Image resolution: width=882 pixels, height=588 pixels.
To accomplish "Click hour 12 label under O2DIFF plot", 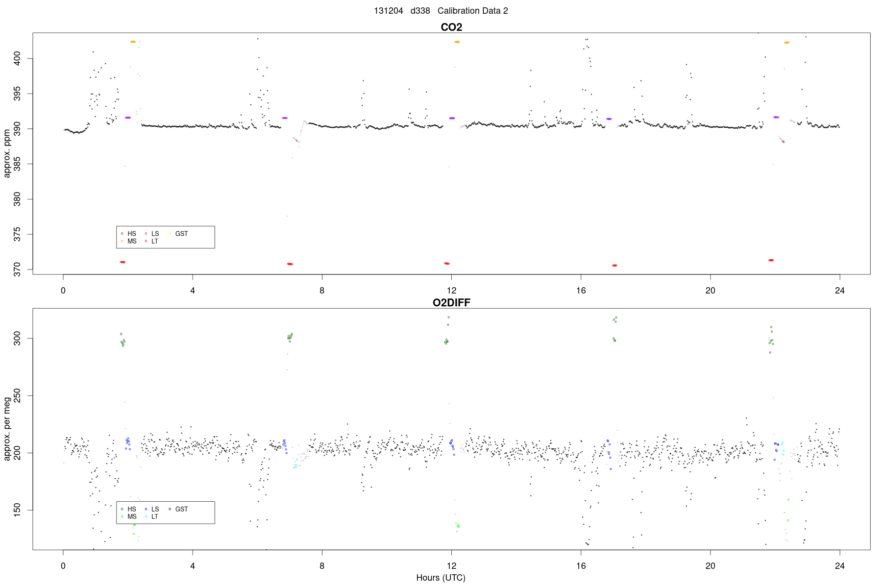I will point(451,566).
